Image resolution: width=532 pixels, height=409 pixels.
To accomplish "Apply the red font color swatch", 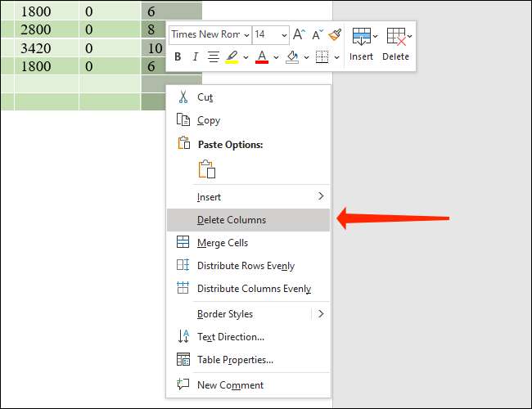I will (262, 56).
